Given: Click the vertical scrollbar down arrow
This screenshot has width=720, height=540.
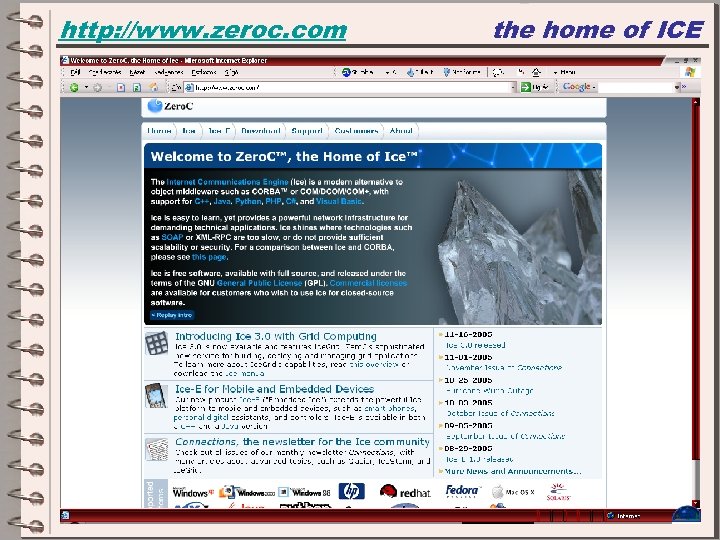Looking at the screenshot, I should click(x=696, y=504).
